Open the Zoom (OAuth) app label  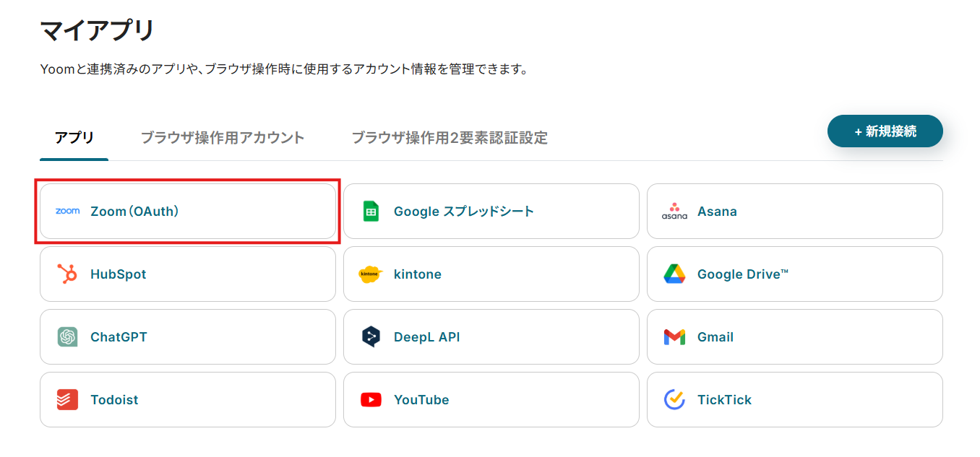click(x=134, y=212)
